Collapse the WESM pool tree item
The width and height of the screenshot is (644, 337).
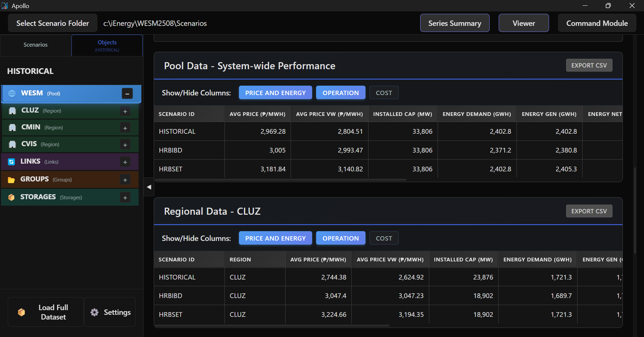[x=127, y=94]
